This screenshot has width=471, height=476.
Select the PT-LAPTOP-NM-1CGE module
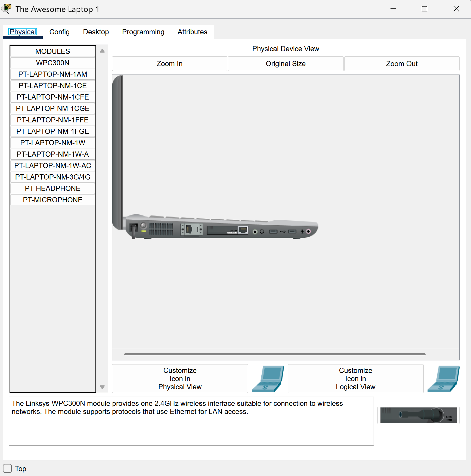tap(53, 109)
